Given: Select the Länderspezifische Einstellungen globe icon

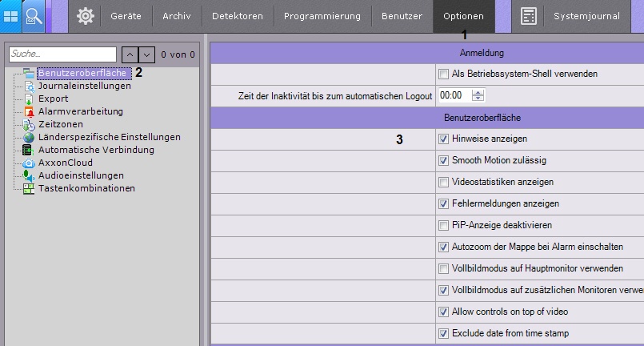Looking at the screenshot, I should point(30,138).
